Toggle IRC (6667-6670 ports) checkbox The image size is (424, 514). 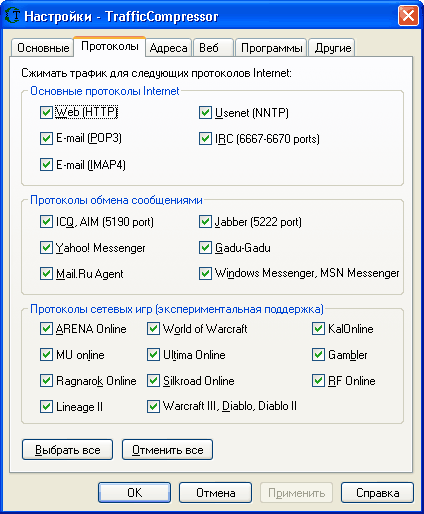click(x=205, y=138)
